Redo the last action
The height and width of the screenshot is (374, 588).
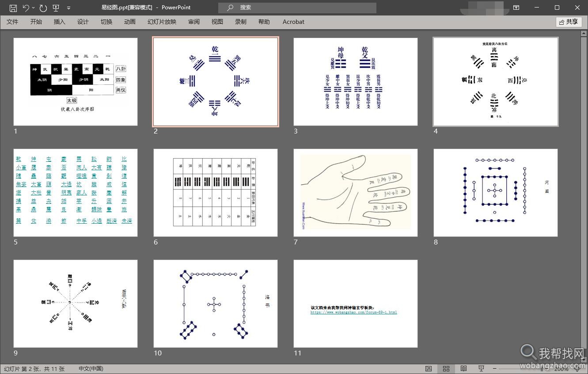43,8
